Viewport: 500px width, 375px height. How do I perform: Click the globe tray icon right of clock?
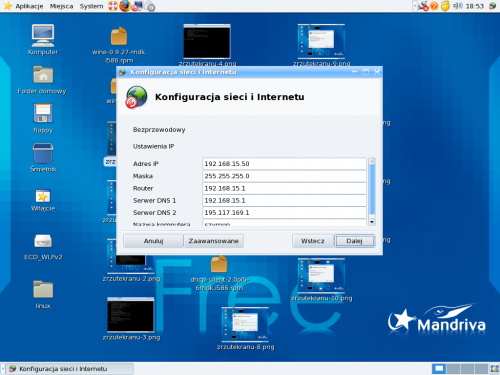492,6
